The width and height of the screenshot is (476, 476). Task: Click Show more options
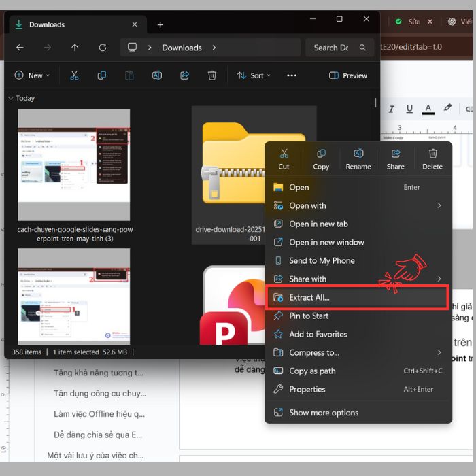[358, 413]
